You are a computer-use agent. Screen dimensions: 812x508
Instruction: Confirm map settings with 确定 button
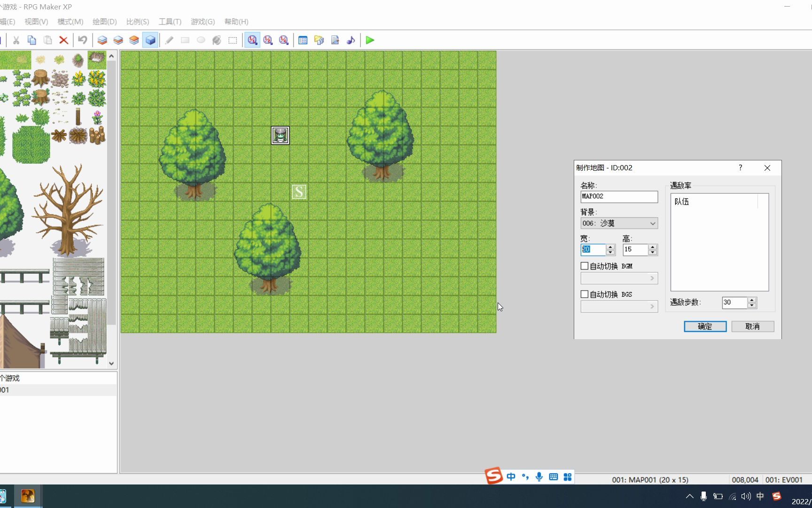(x=705, y=326)
